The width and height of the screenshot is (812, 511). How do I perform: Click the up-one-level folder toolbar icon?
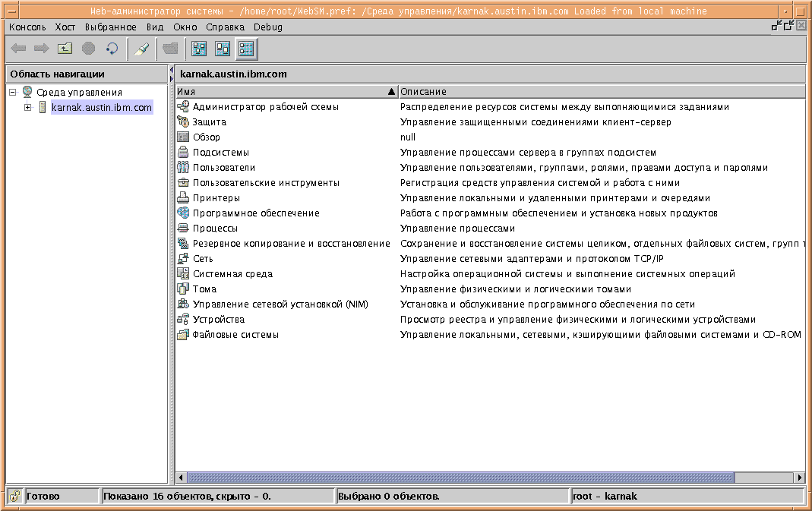[x=65, y=49]
